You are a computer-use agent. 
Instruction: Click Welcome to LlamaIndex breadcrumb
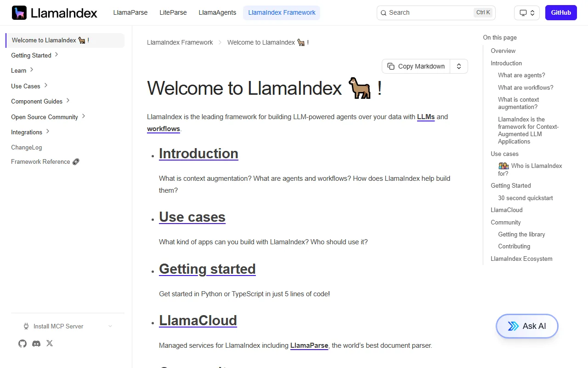[x=268, y=42]
